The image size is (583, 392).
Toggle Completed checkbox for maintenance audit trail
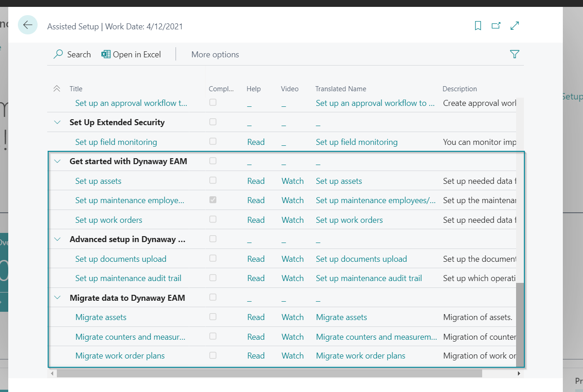pos(213,277)
